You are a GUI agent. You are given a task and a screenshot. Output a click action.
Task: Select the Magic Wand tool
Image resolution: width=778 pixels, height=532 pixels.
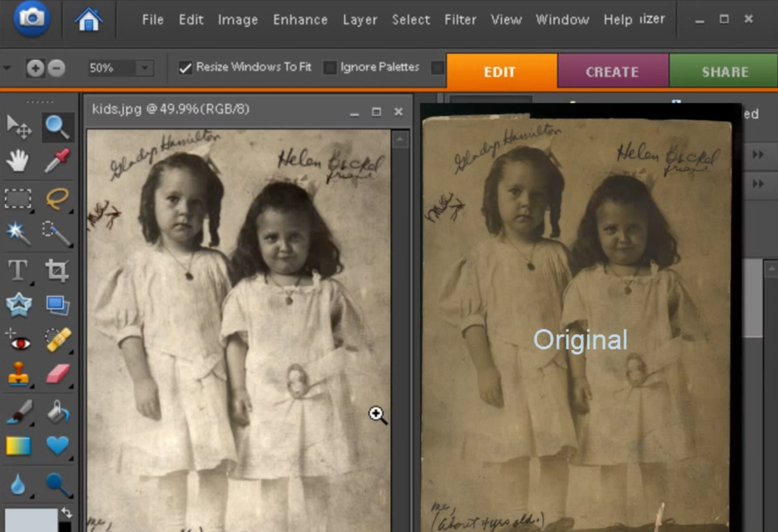(x=17, y=233)
